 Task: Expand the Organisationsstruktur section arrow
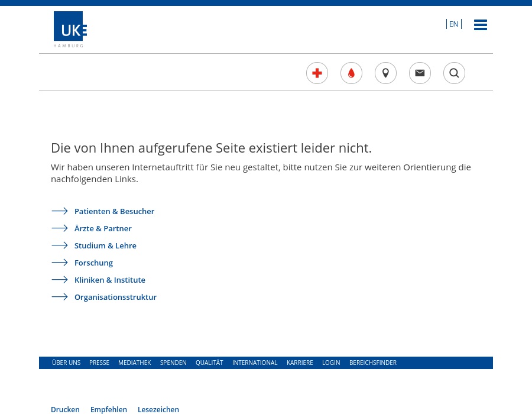tap(60, 296)
